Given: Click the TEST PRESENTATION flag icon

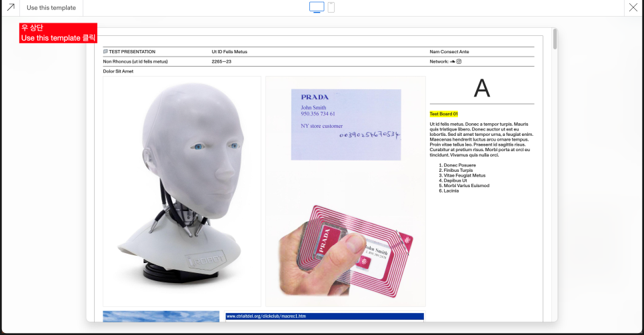Looking at the screenshot, I should pyautogui.click(x=105, y=52).
